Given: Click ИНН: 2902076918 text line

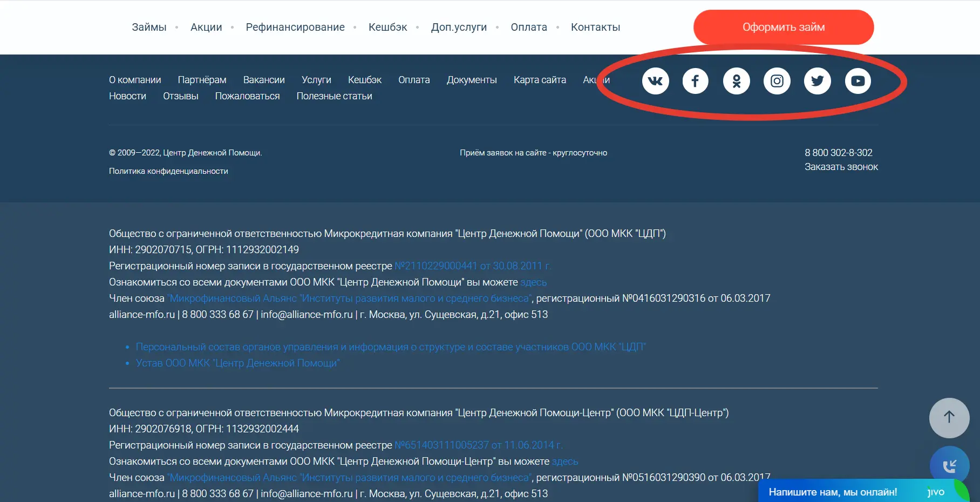Looking at the screenshot, I should [204, 429].
